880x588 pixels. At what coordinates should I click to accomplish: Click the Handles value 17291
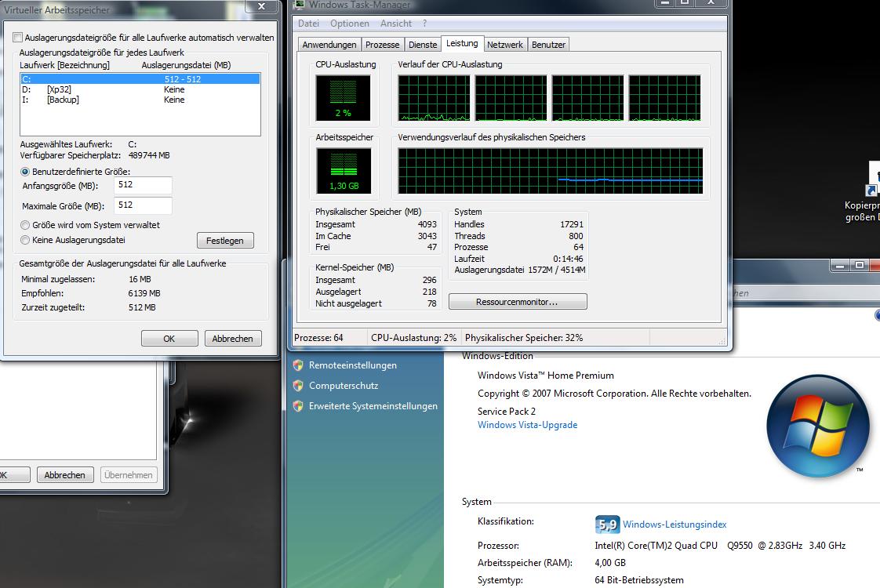point(571,224)
